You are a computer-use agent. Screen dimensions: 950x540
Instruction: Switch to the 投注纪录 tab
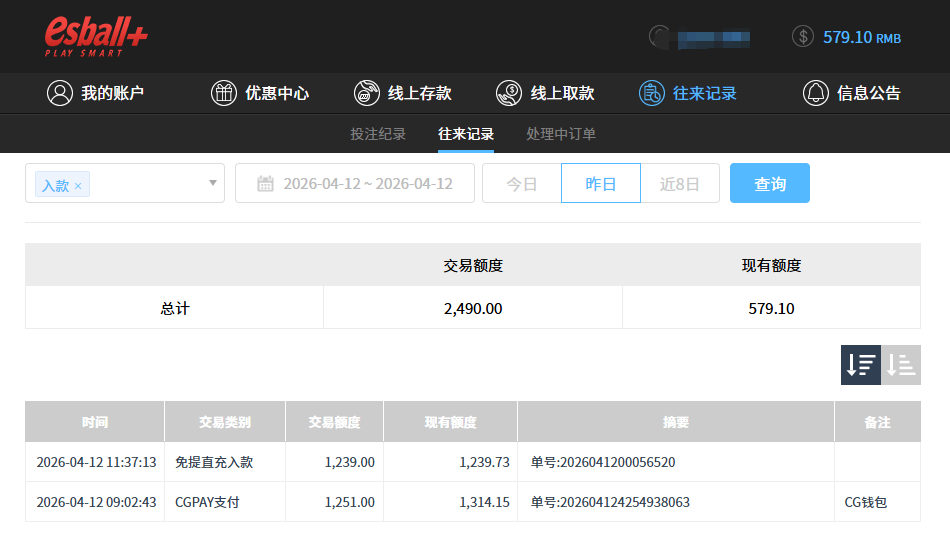click(x=378, y=134)
